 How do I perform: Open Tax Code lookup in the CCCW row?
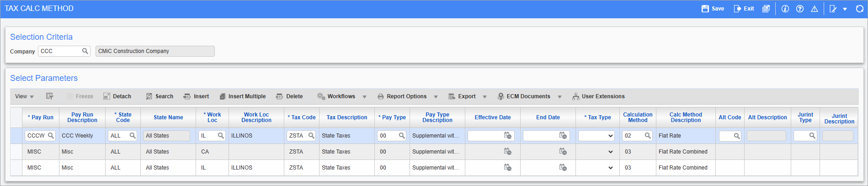(x=311, y=136)
